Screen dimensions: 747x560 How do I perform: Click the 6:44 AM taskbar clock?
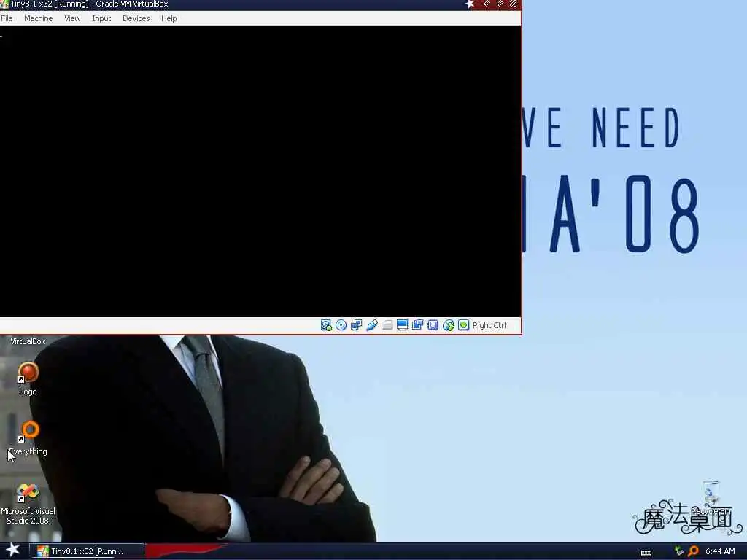point(720,551)
